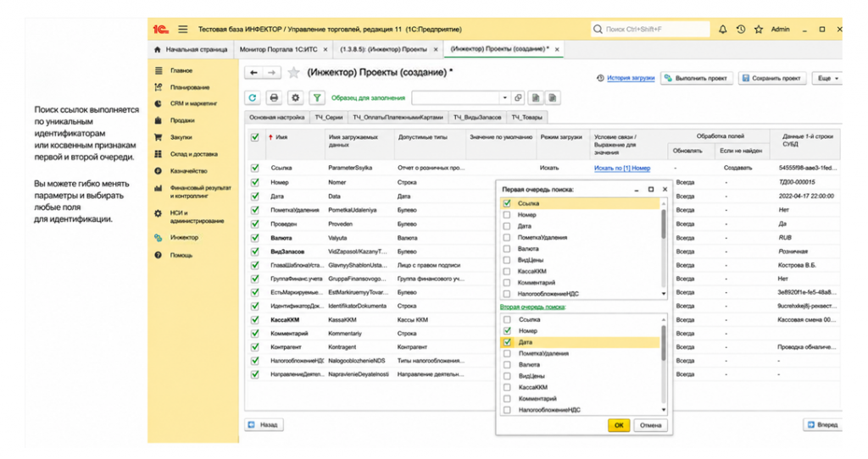Click the green filter funnel icon

coord(317,98)
